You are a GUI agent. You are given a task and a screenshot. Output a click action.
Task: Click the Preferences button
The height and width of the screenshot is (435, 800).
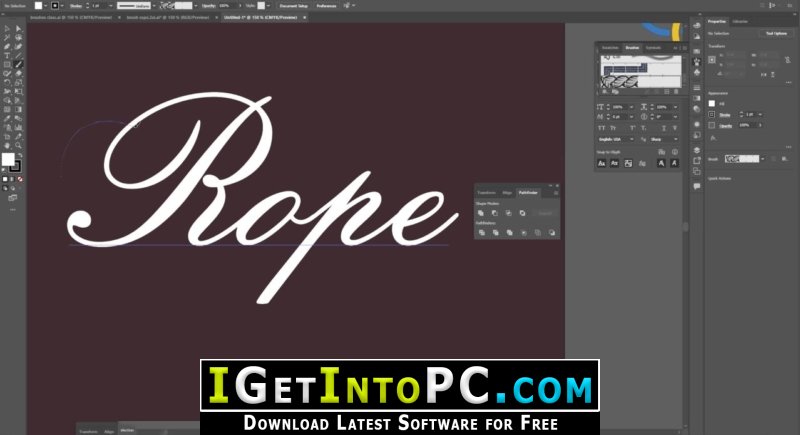327,6
